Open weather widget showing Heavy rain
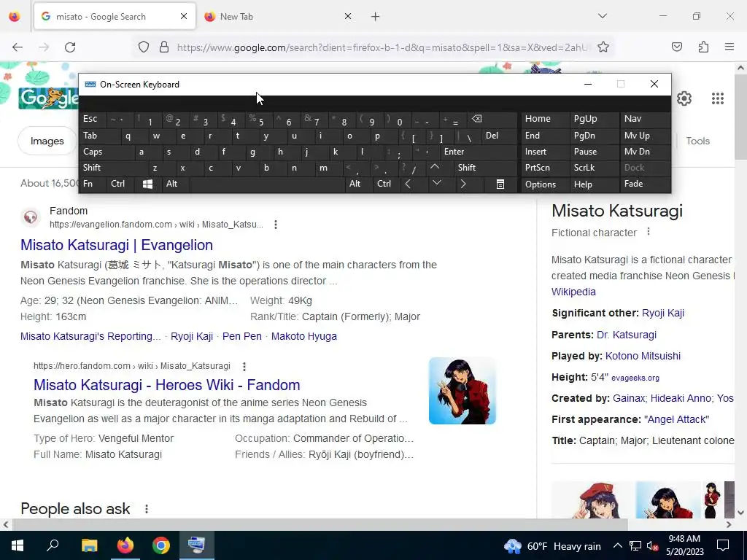This screenshot has height=560, width=747. tap(553, 545)
